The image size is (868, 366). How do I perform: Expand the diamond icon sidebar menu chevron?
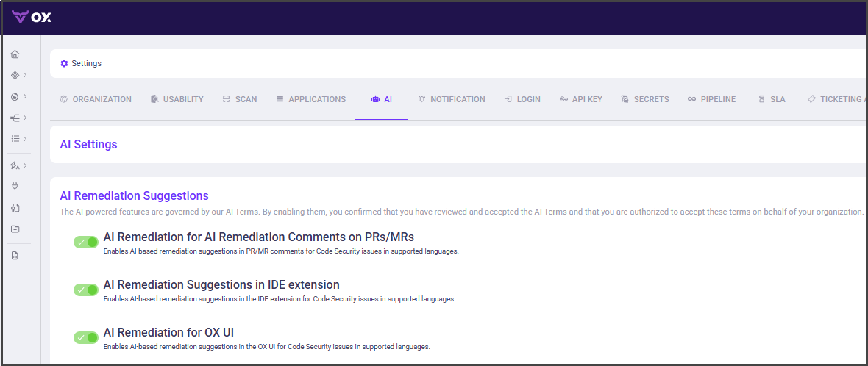tap(25, 75)
